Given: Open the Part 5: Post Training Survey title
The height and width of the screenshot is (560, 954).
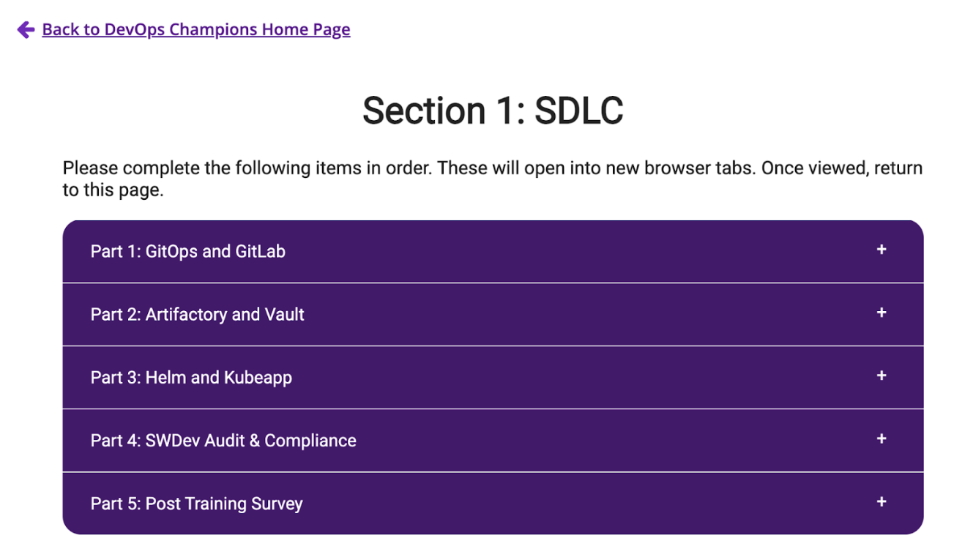Looking at the screenshot, I should pyautogui.click(x=197, y=504).
